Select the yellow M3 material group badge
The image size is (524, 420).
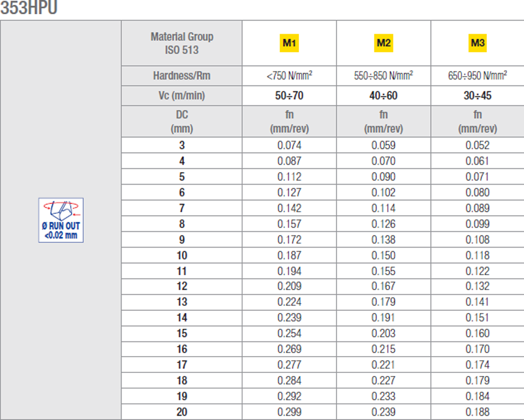[x=477, y=43]
